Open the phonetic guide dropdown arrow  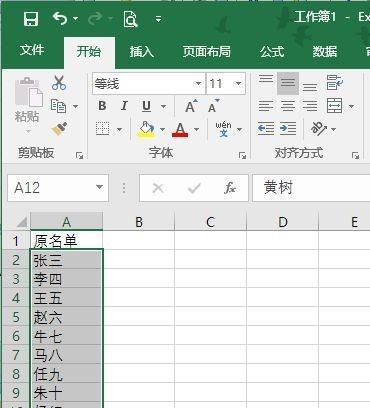239,129
